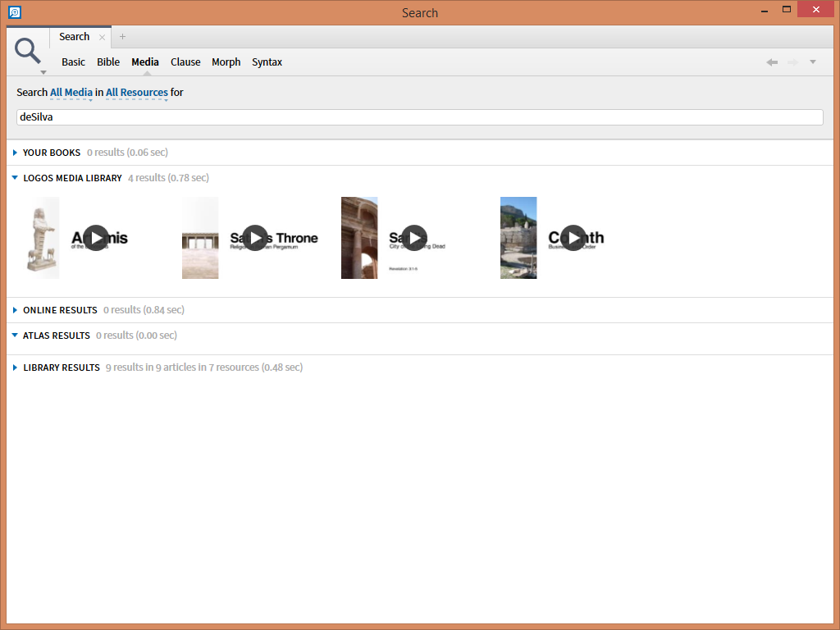The image size is (840, 630).
Task: Expand the YOUR BOOKS results section
Action: click(14, 152)
